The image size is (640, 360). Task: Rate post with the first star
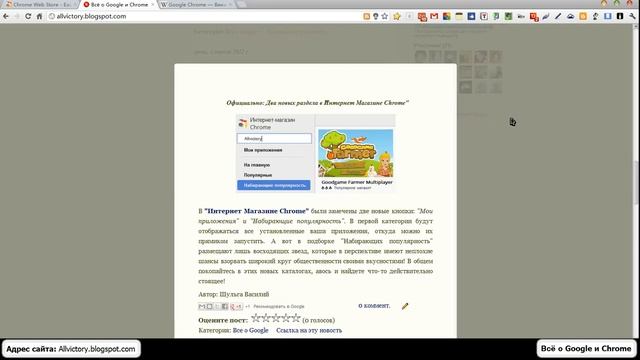click(x=256, y=318)
